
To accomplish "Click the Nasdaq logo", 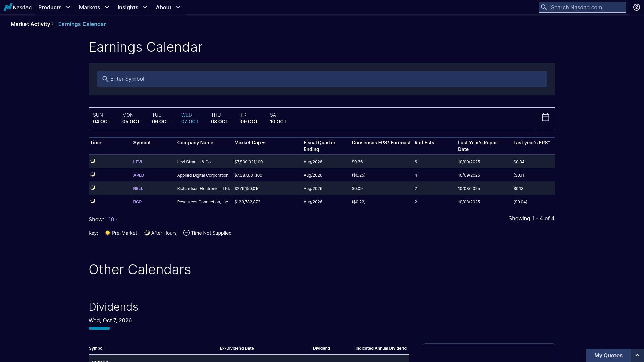I will 17,7.
